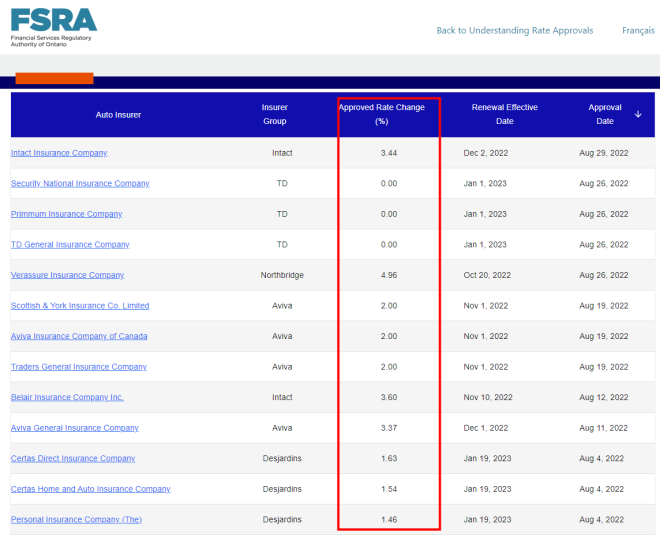The width and height of the screenshot is (660, 535).
Task: Open Traders General Insurance Company link
Action: pos(79,367)
